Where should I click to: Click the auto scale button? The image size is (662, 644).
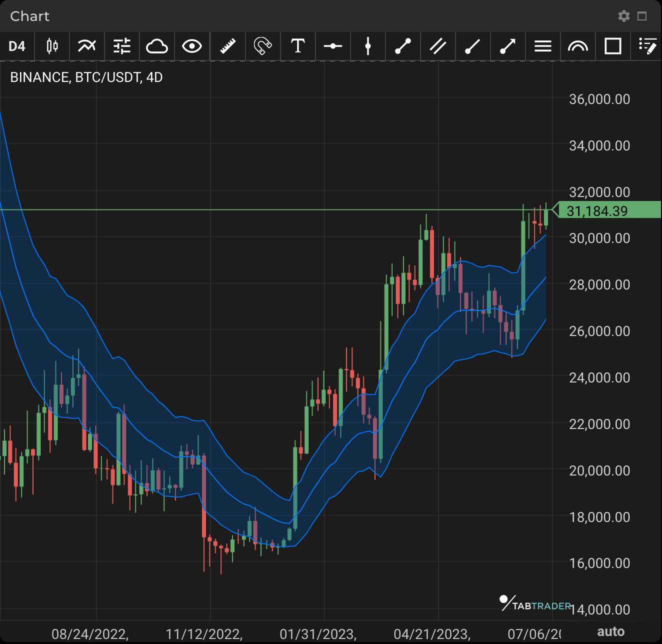click(x=611, y=631)
